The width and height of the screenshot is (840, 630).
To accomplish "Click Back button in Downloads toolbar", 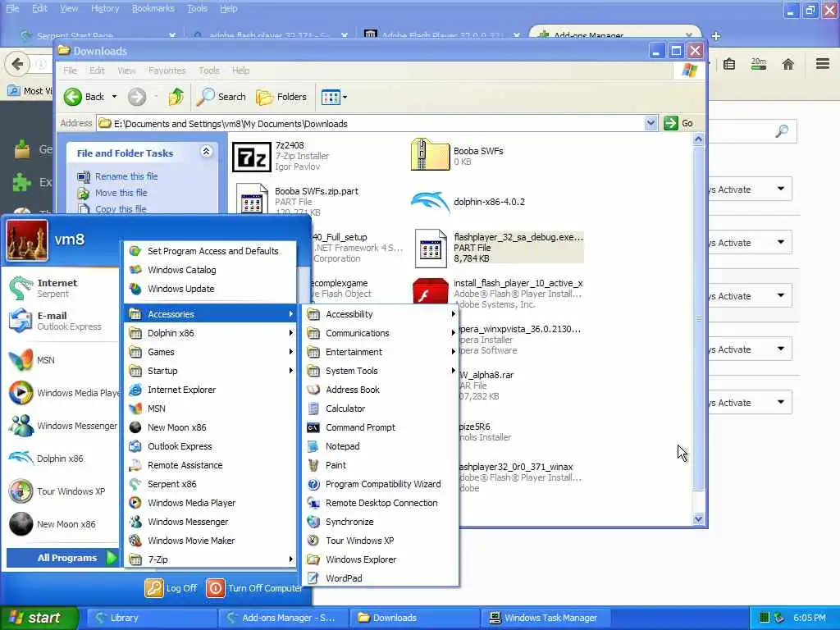I will pyautogui.click(x=84, y=97).
